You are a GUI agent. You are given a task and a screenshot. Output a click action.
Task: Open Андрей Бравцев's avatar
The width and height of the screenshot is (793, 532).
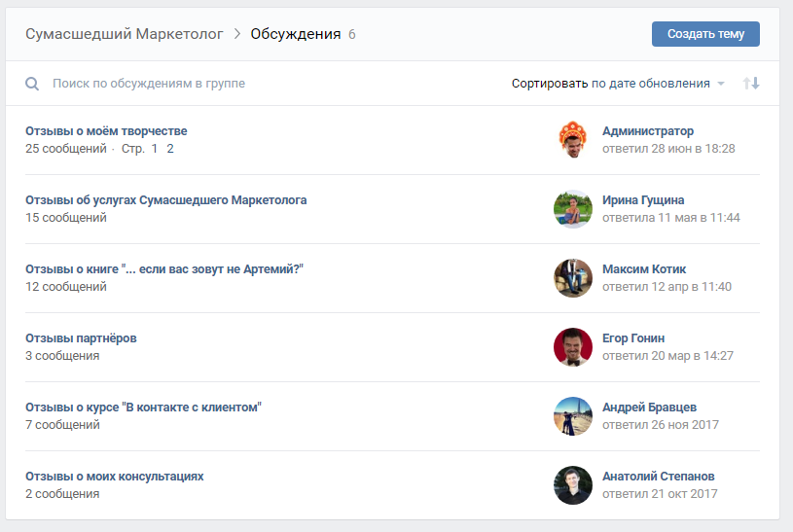point(573,415)
